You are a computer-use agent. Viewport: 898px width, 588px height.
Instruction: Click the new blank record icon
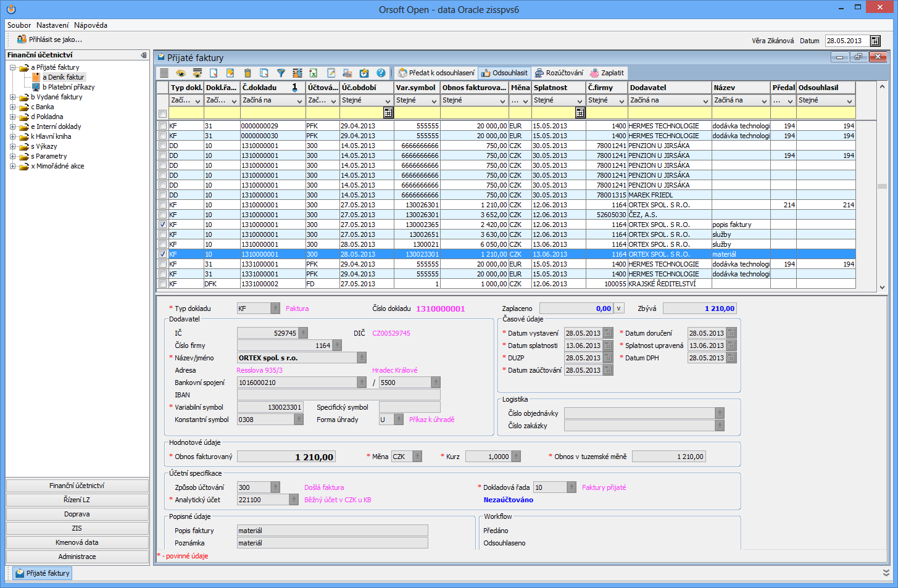[214, 73]
